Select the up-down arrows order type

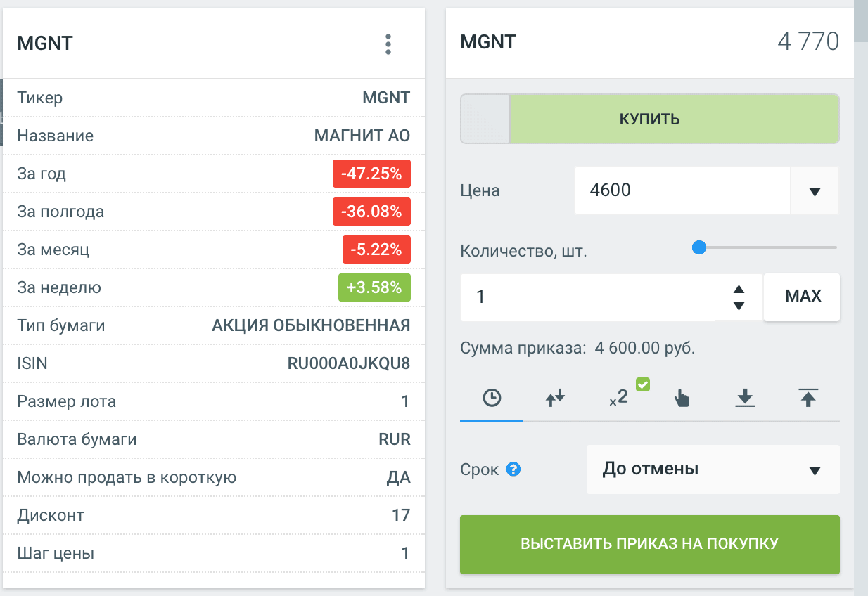[x=556, y=399]
